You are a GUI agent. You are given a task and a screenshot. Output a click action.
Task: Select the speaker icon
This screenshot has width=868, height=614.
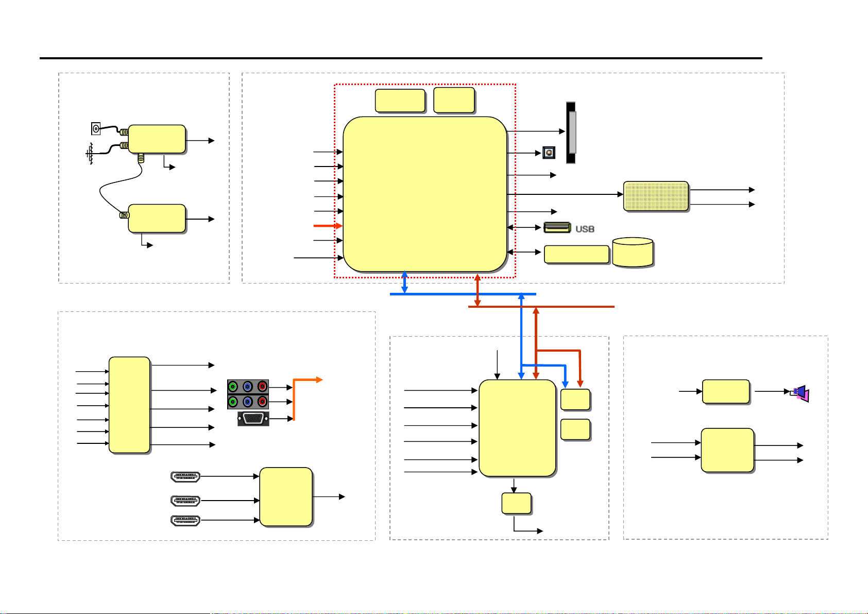pyautogui.click(x=799, y=393)
